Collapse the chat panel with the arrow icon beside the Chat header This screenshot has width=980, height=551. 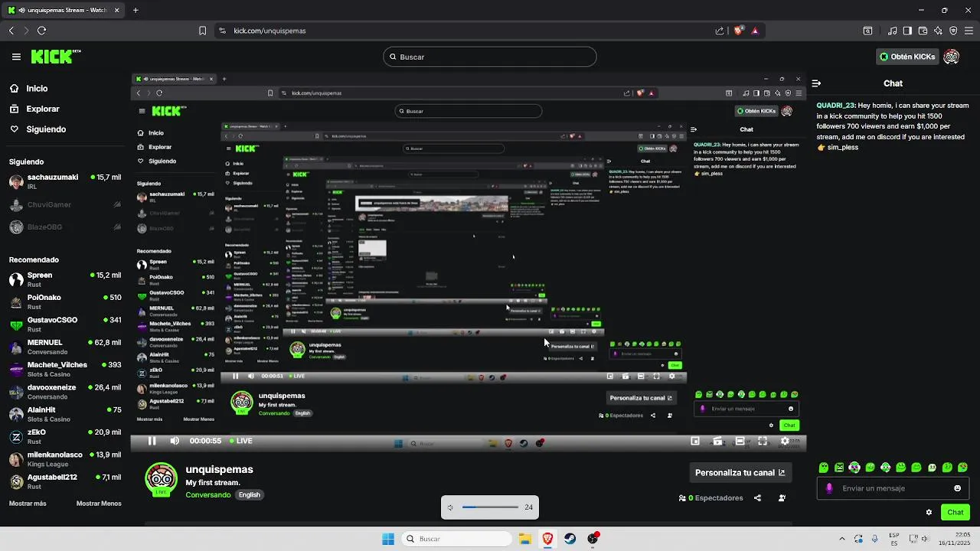click(816, 83)
